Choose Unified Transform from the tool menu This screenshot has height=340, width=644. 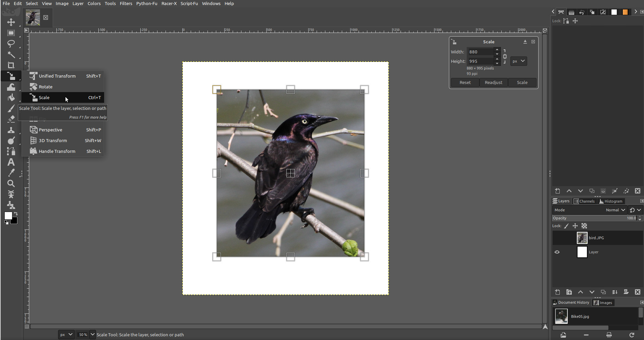pos(63,76)
